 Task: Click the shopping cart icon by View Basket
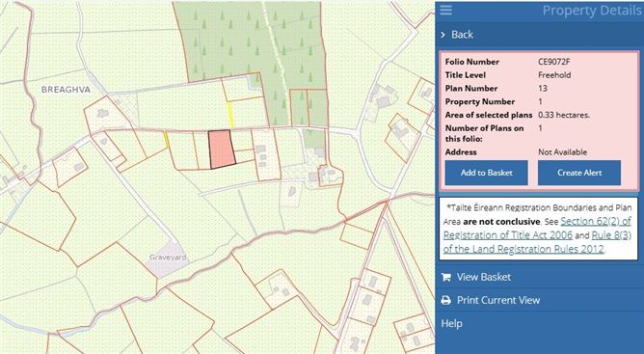tap(446, 277)
